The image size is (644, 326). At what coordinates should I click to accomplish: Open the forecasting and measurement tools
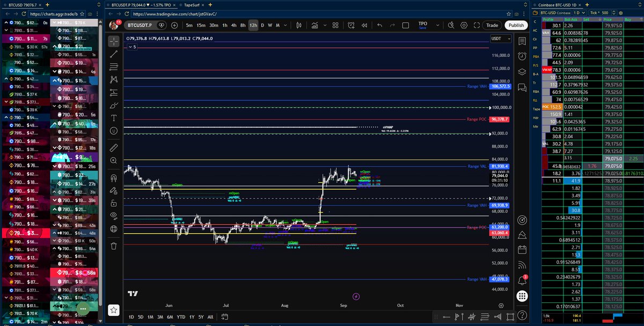(114, 92)
